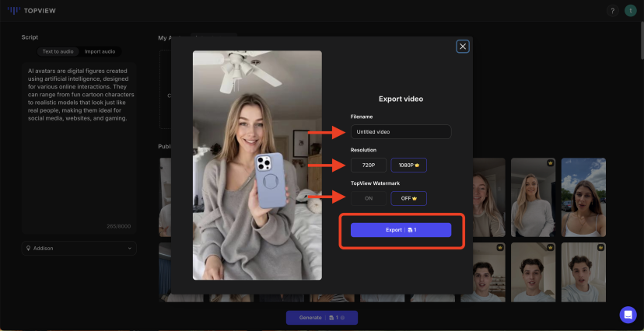Click into the script text area

click(x=79, y=148)
